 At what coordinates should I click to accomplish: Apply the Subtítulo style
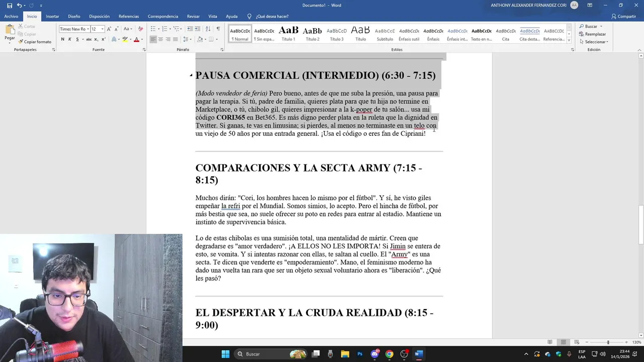click(x=385, y=34)
